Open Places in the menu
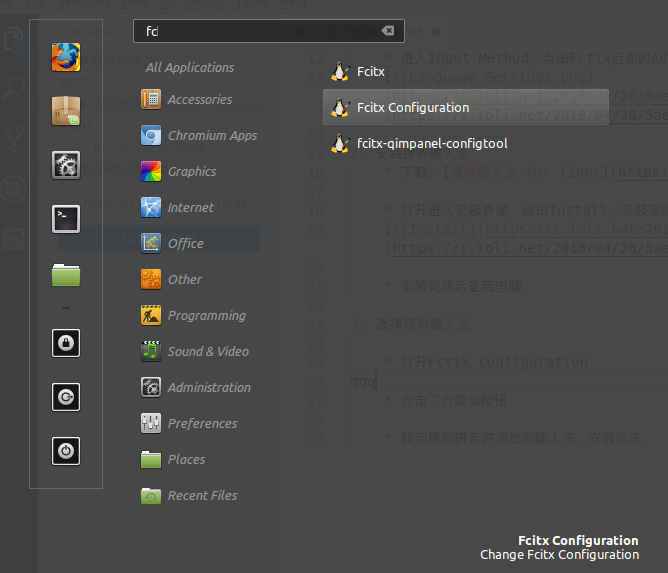Viewport: 668px width, 573px height. point(173,460)
